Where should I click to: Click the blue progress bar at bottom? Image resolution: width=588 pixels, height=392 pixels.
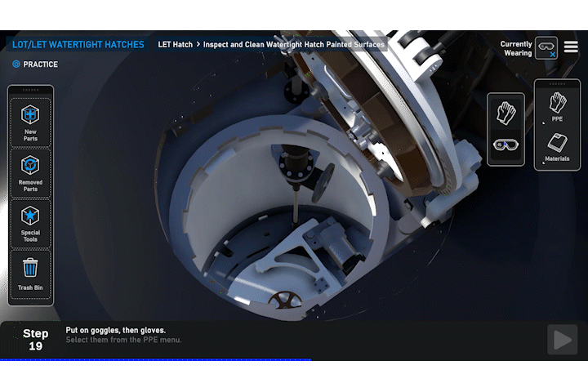[155, 359]
